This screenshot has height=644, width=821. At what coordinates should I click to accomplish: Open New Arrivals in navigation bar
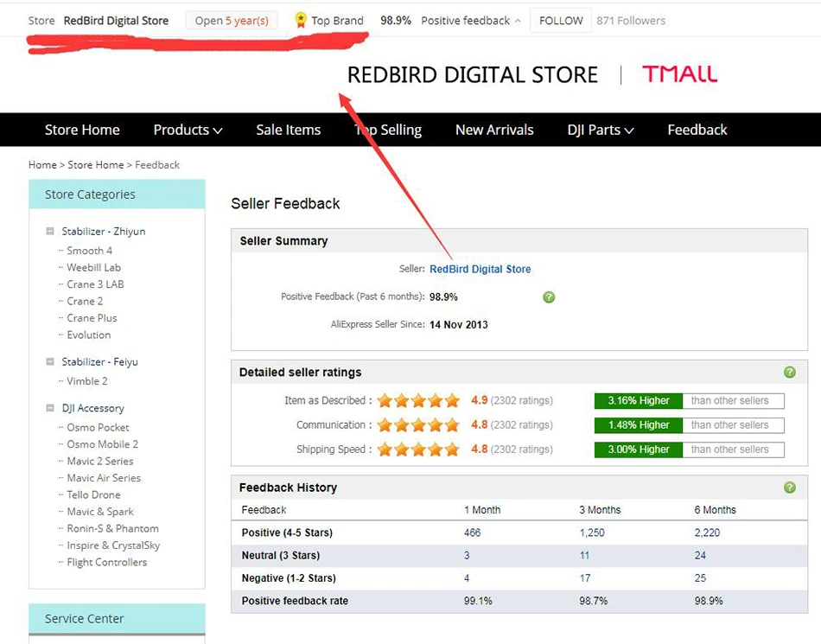[x=494, y=130]
